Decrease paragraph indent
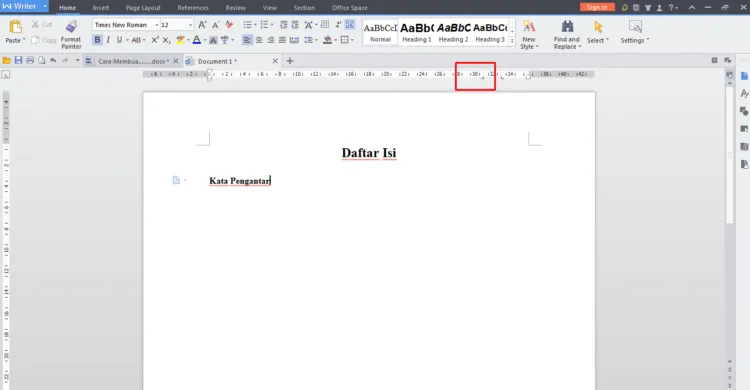Viewport: 750px width, 390px height. click(x=284, y=25)
